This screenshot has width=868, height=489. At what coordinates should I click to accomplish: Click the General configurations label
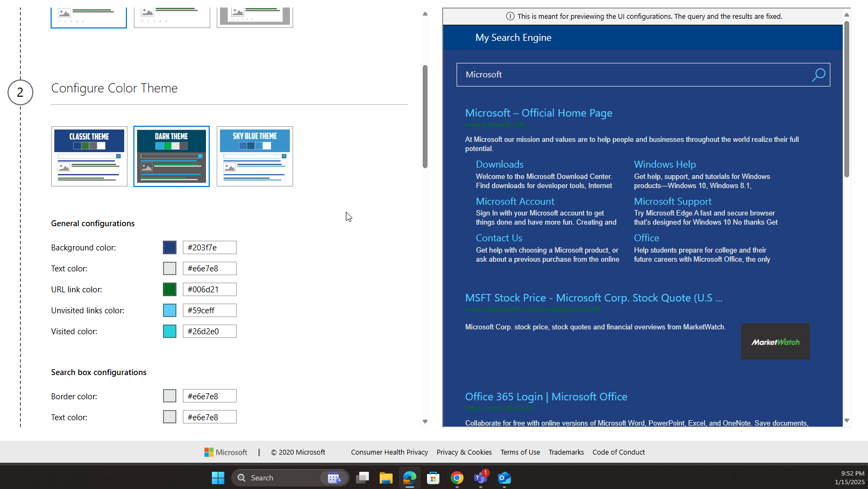coord(93,224)
